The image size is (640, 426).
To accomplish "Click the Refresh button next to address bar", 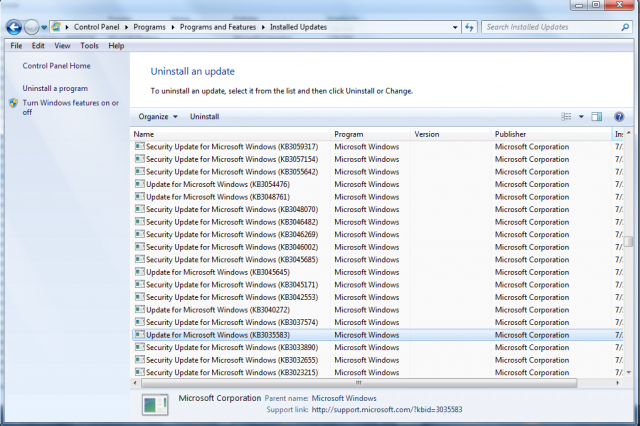I will tap(469, 27).
